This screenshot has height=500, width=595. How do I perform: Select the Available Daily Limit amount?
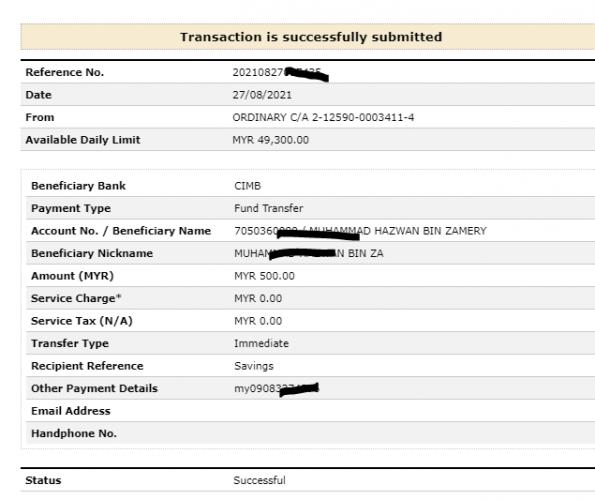271,140
